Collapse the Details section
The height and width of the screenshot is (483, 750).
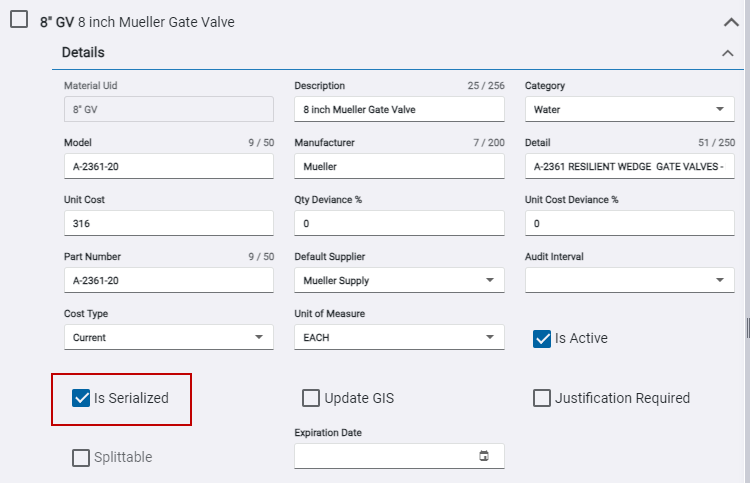pyautogui.click(x=727, y=53)
